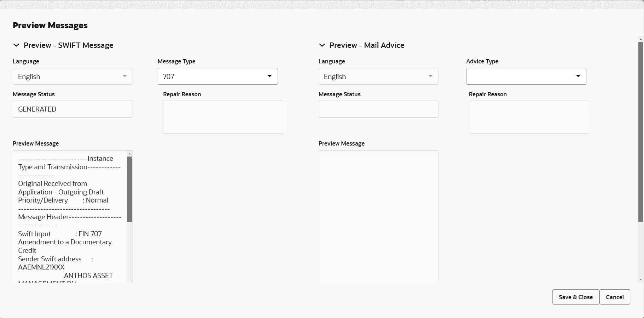Click the SWIFT preview scroll-up arrow
The image size is (644, 318).
coord(129,154)
